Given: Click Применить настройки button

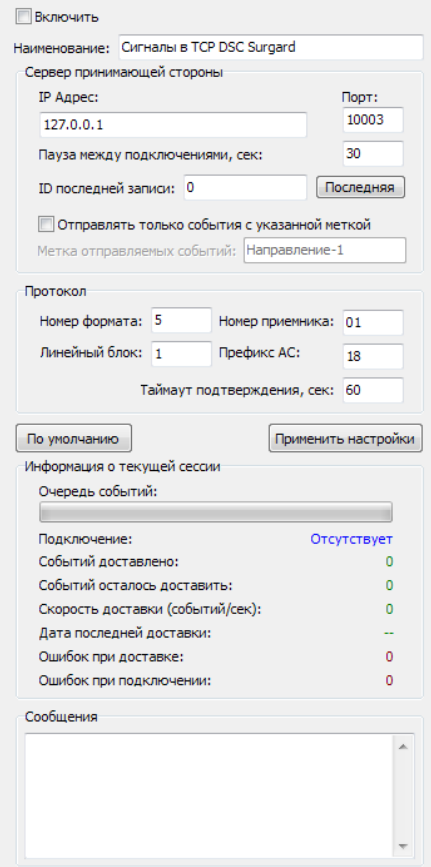Looking at the screenshot, I should tap(346, 438).
